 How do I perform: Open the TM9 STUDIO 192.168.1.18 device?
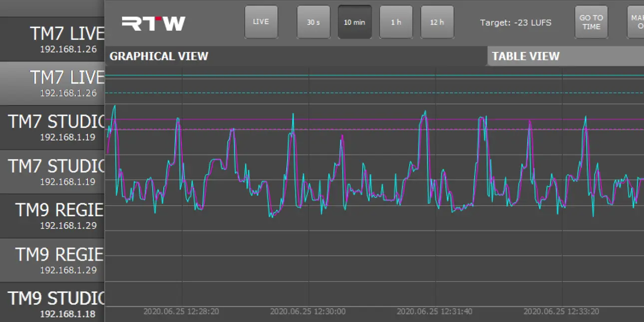click(x=52, y=304)
